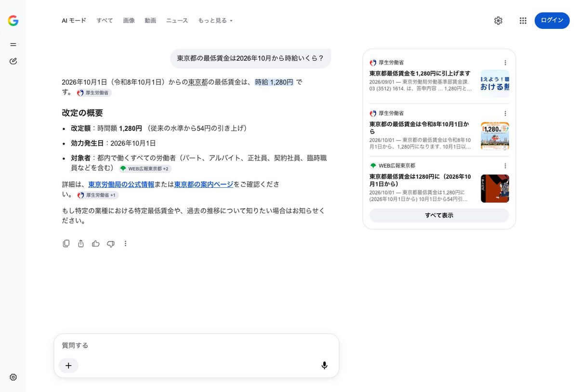Click the WEB広報東京都 card thumbnail

(495, 188)
